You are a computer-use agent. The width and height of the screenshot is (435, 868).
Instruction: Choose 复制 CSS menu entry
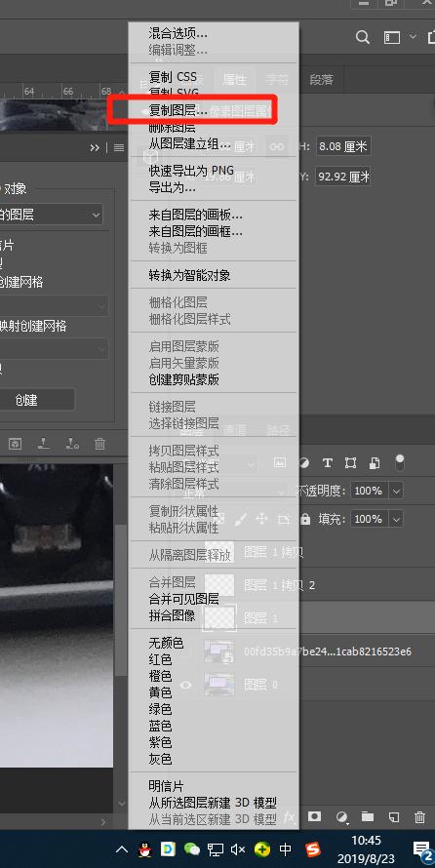[x=173, y=76]
